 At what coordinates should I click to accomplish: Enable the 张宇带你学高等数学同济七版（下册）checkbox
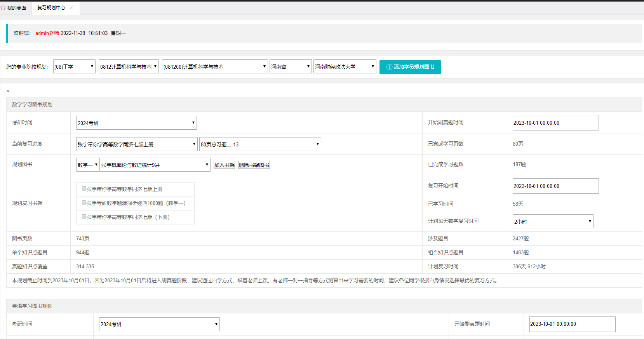pos(84,217)
